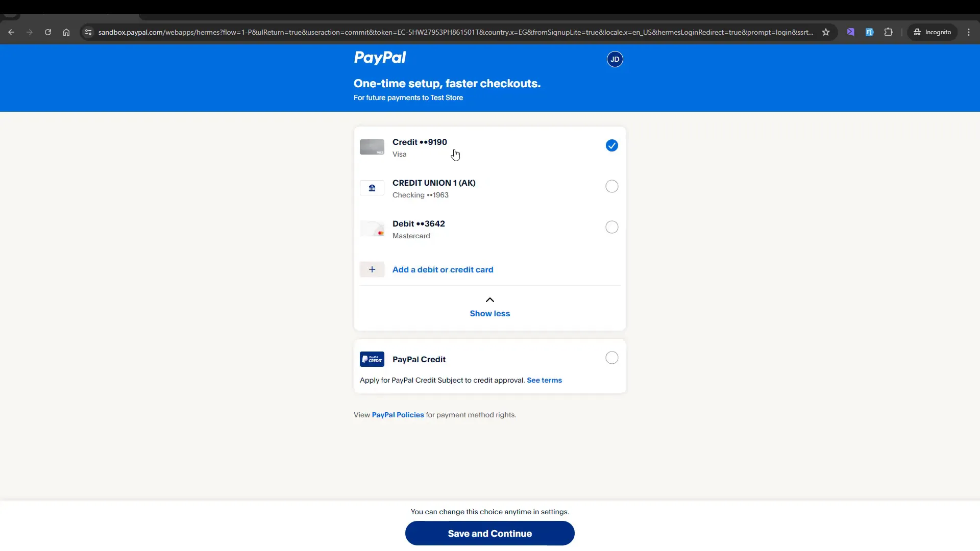Select the Debit ••3642 Mastercard radio button

(612, 227)
